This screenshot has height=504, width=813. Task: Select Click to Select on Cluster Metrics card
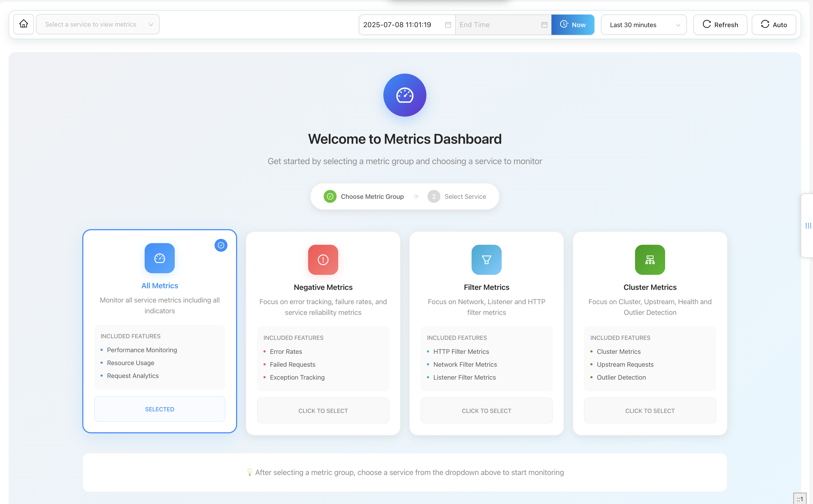point(649,410)
